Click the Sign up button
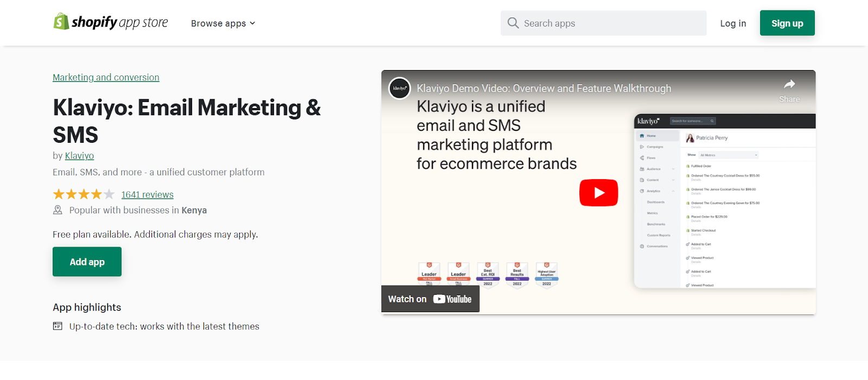Screen dimensions: 868x380 [x=787, y=23]
